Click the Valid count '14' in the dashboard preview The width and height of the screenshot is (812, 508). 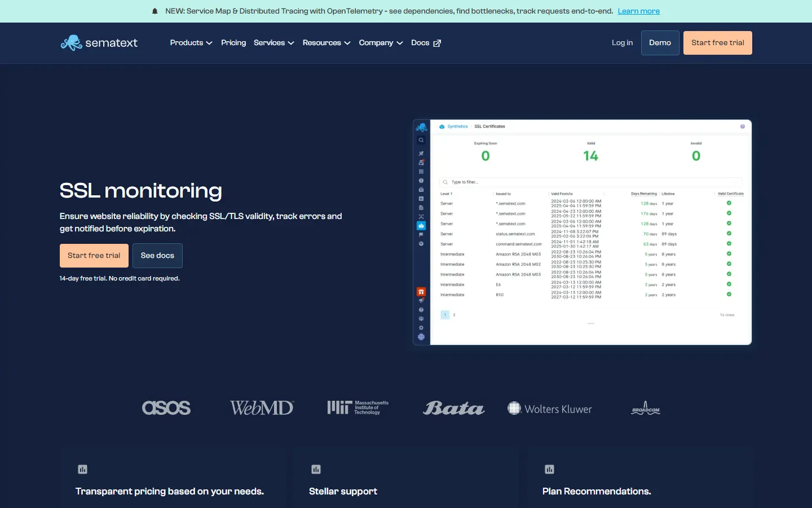(590, 156)
